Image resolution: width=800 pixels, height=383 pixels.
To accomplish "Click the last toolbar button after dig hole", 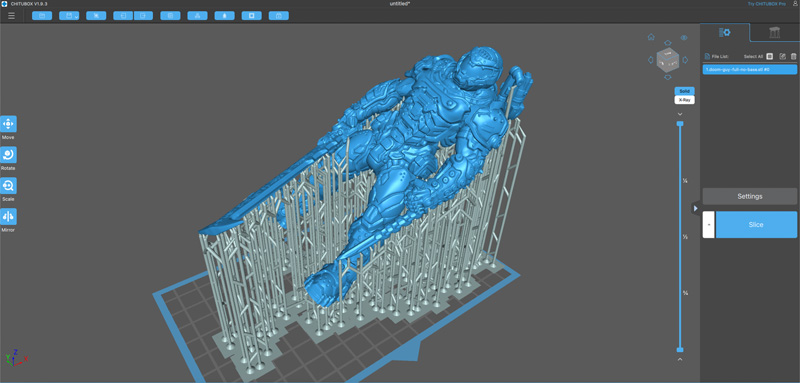I will point(279,16).
